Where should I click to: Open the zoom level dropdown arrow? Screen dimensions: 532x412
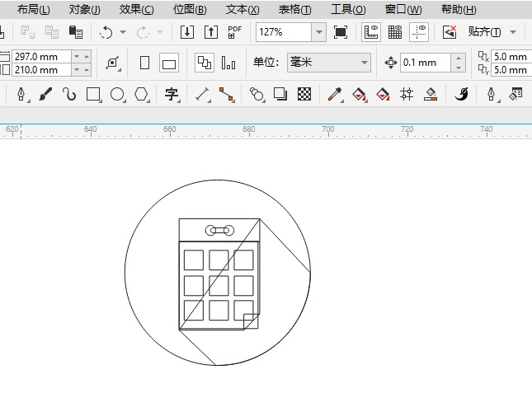(x=319, y=32)
